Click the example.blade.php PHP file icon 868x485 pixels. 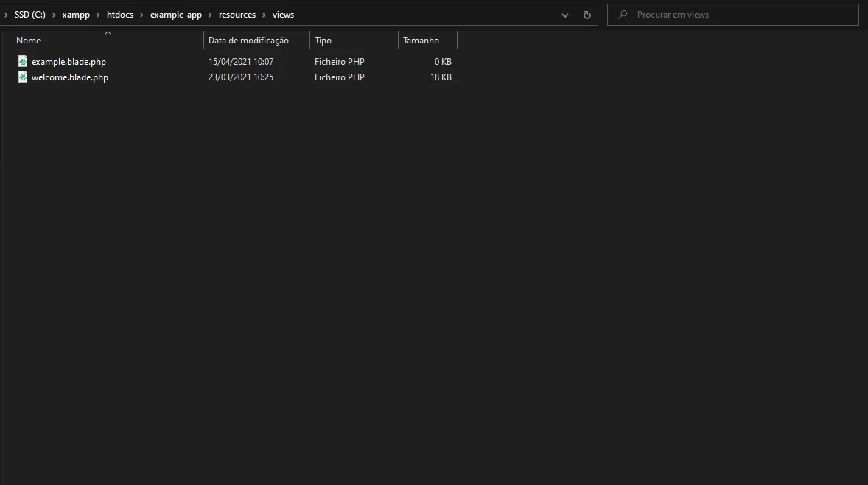pyautogui.click(x=22, y=61)
